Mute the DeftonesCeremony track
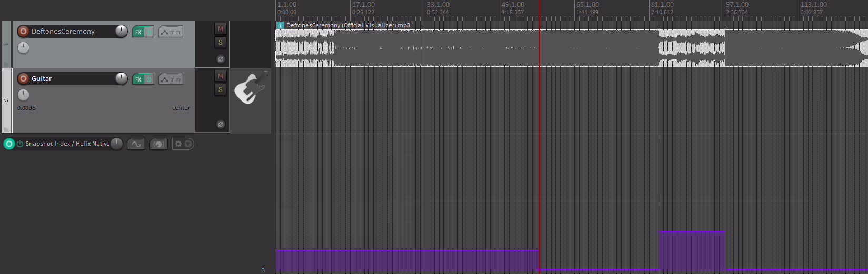The height and width of the screenshot is (274, 868). pos(221,28)
